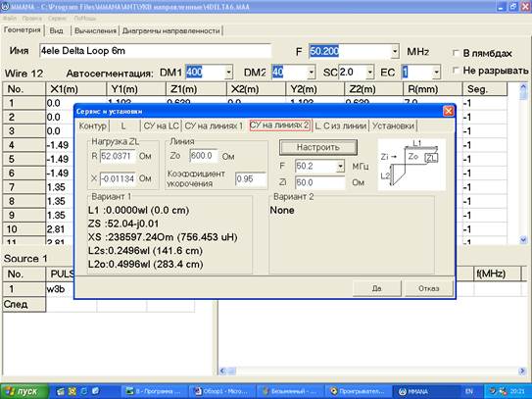This screenshot has height=399, width=532.
Task: Click the X load reactance field
Action: pyautogui.click(x=118, y=178)
